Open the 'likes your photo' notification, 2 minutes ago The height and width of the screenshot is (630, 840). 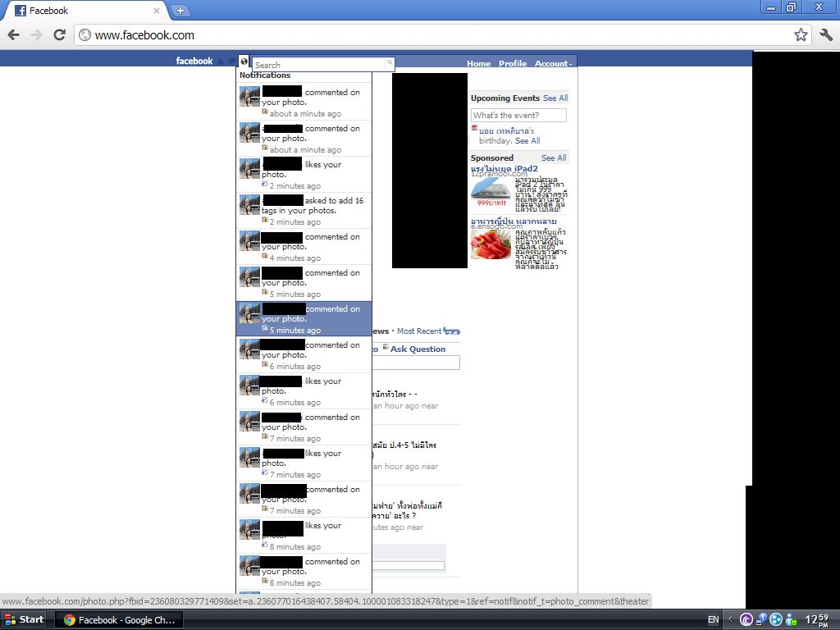tap(304, 175)
